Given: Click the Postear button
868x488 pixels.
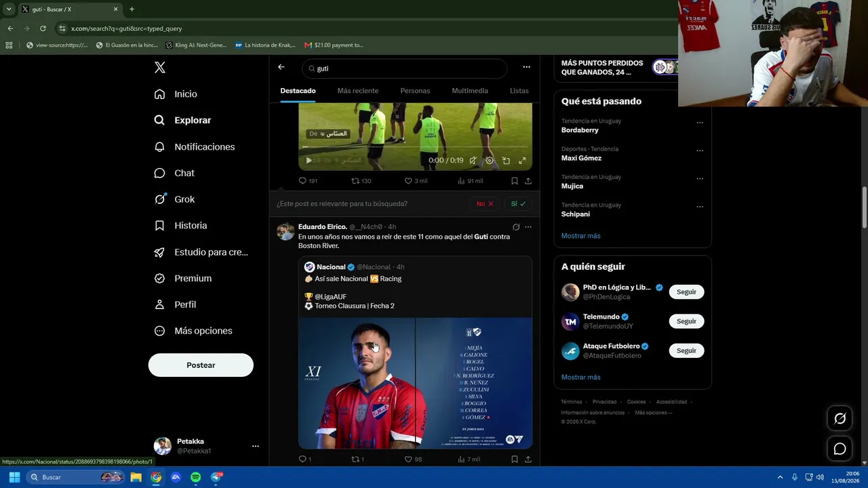Looking at the screenshot, I should [201, 365].
